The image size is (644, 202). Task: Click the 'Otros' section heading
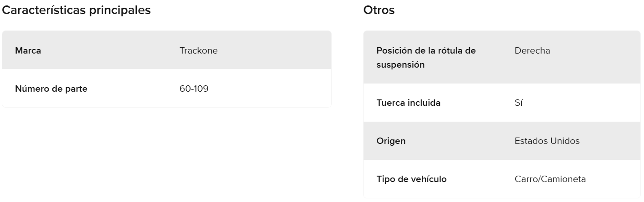379,10
